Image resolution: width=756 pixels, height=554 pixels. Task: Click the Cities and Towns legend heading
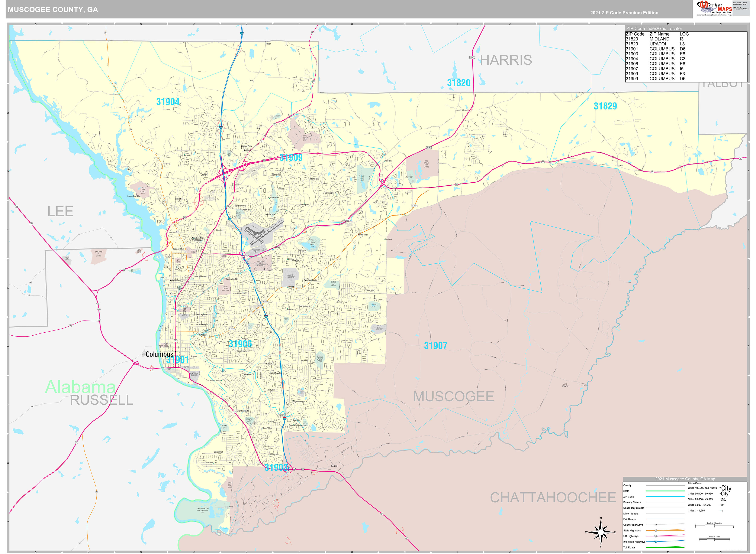pyautogui.click(x=695, y=483)
